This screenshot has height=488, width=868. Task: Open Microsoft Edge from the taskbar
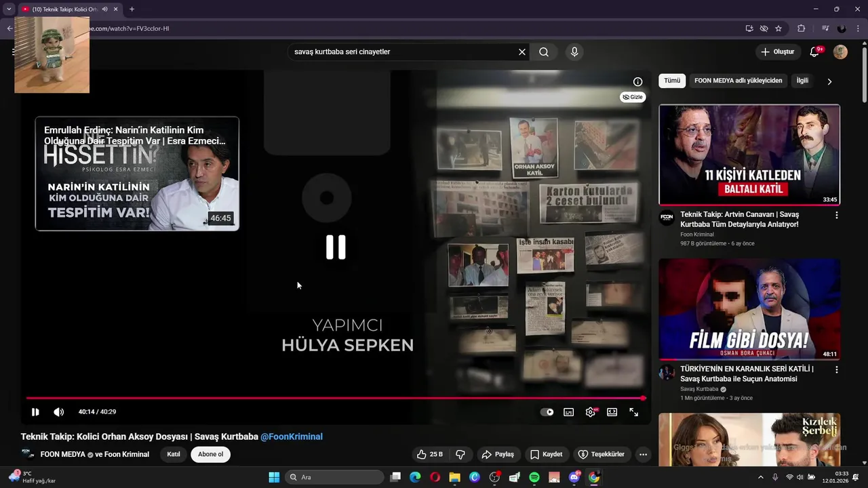[415, 477]
